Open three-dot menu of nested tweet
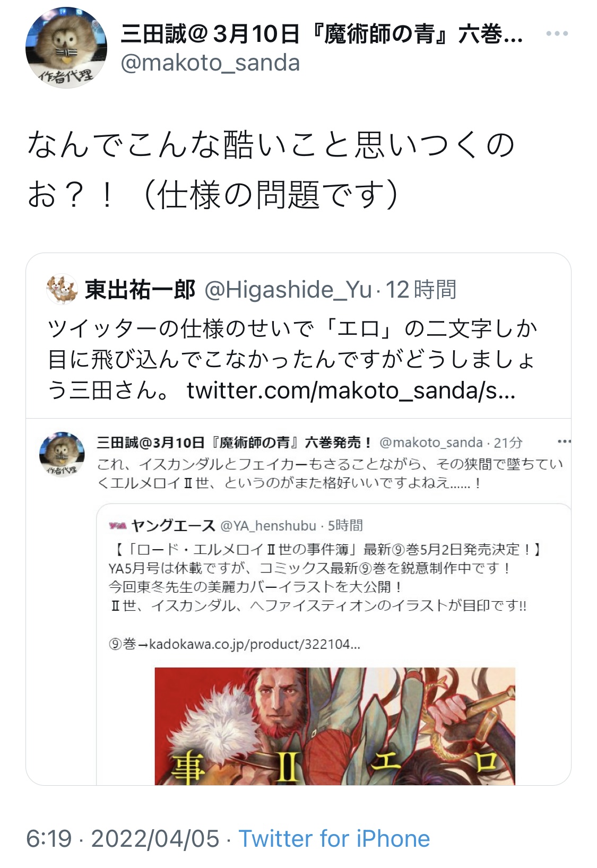Screen dimensions: 597x868 pyautogui.click(x=564, y=441)
